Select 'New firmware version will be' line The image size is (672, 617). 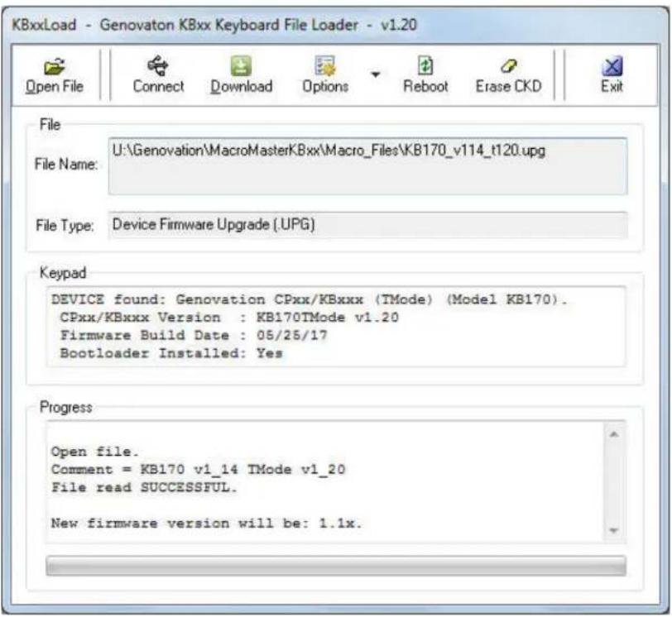click(x=207, y=524)
